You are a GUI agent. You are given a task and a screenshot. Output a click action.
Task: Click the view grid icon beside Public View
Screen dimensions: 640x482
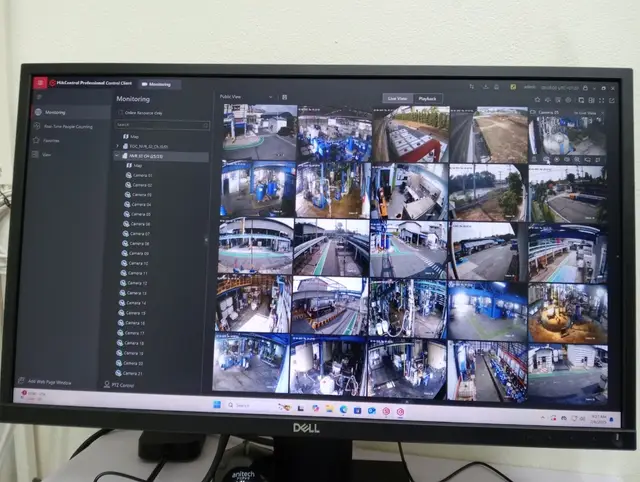point(284,97)
